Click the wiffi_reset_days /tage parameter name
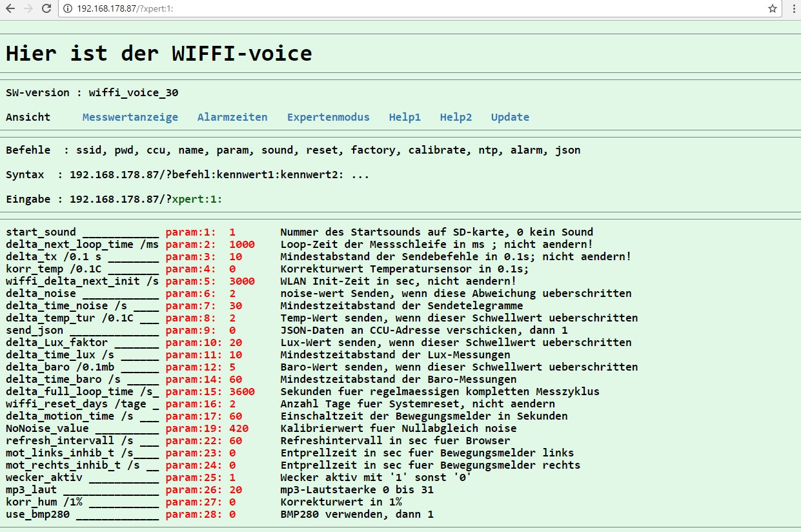This screenshot has height=532, width=801. point(76,404)
